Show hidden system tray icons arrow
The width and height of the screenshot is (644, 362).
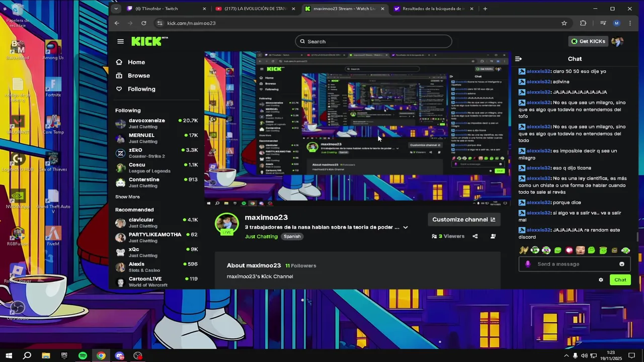(x=567, y=356)
